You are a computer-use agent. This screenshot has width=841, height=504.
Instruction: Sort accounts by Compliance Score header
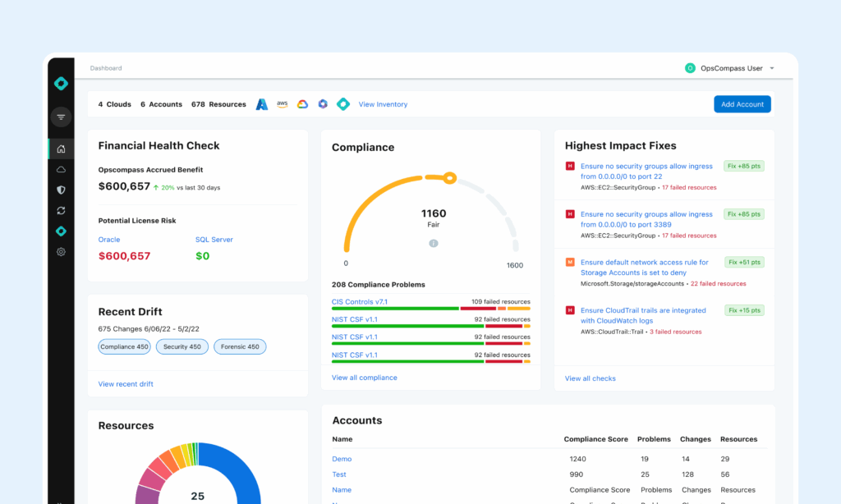(596, 439)
